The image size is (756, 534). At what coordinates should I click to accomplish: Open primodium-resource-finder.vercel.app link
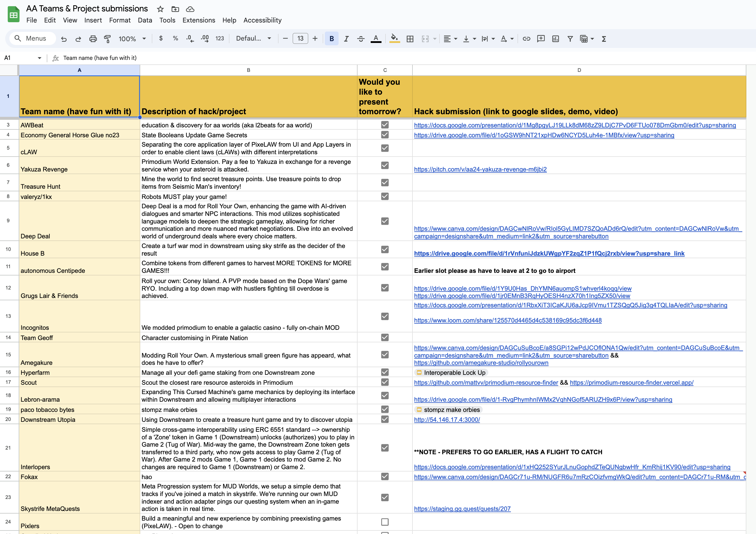(632, 383)
